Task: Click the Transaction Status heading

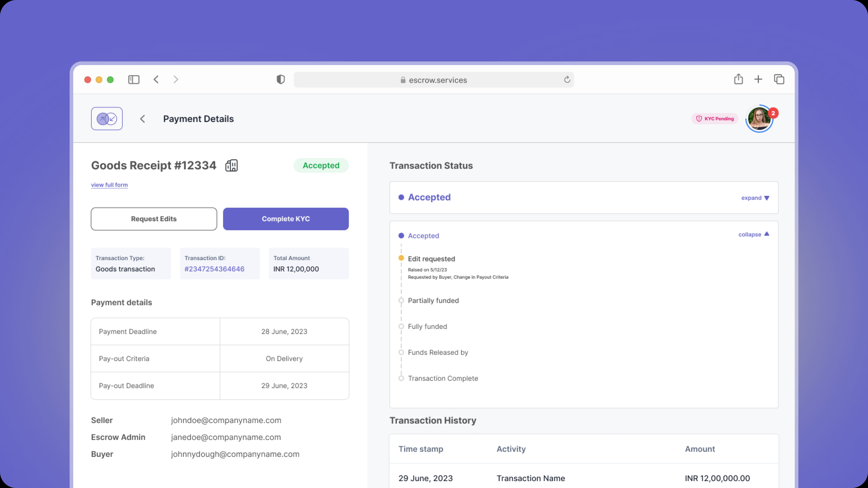Action: (431, 166)
